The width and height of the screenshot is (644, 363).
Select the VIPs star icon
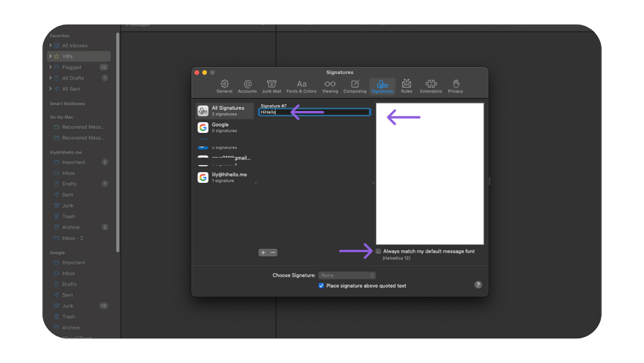pyautogui.click(x=57, y=56)
